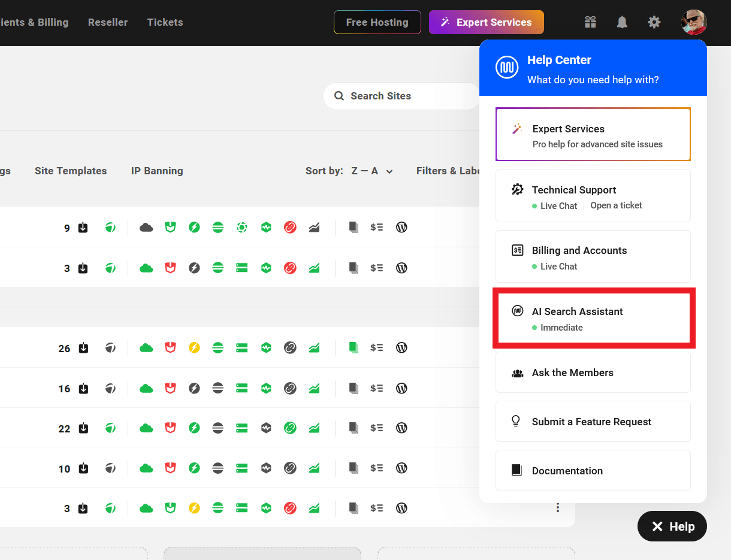Screen dimensions: 731x560
Task: Open the green lightning icon in row 10
Action: [194, 468]
